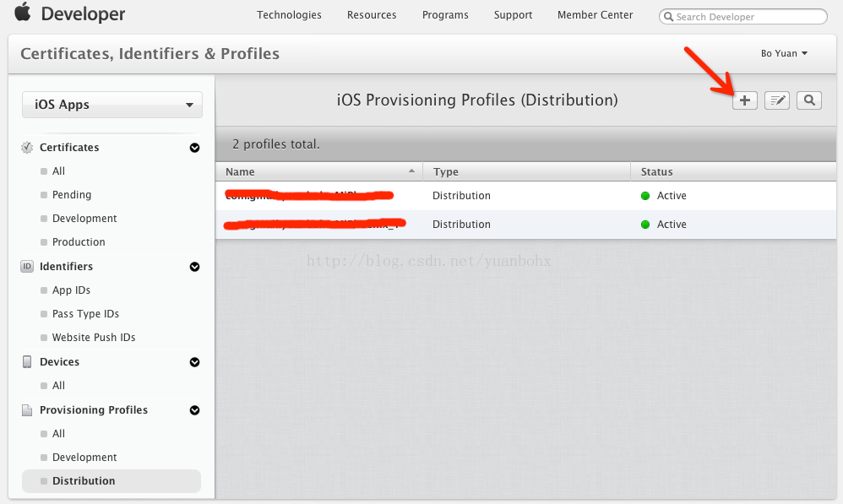Viewport: 843px width, 504px height.
Task: Select Pending under Certificates
Action: 72,194
